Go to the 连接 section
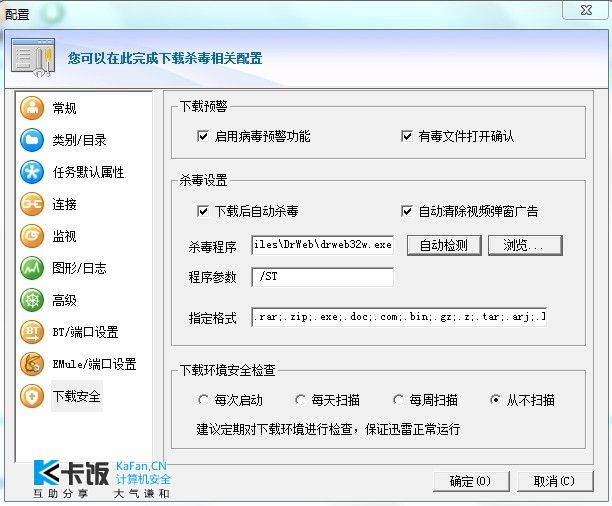This screenshot has width=612, height=506. click(64, 204)
